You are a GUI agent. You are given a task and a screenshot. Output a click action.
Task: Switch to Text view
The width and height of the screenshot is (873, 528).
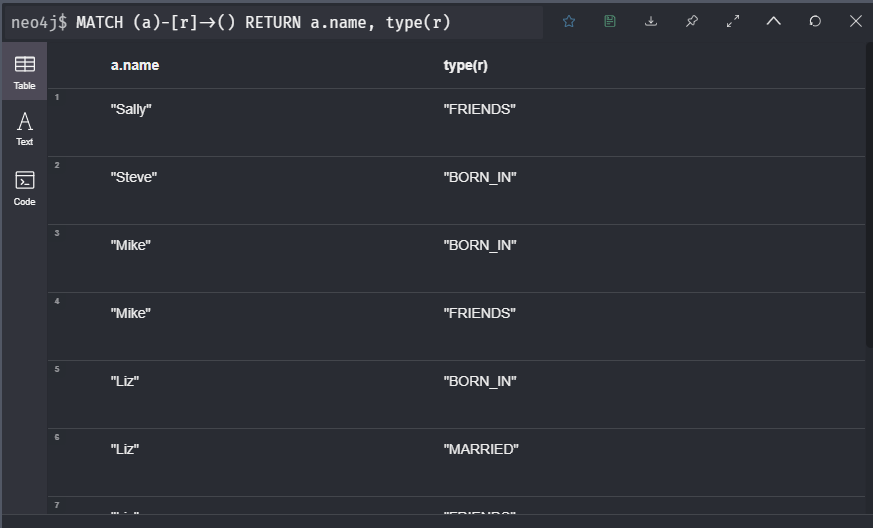25,130
